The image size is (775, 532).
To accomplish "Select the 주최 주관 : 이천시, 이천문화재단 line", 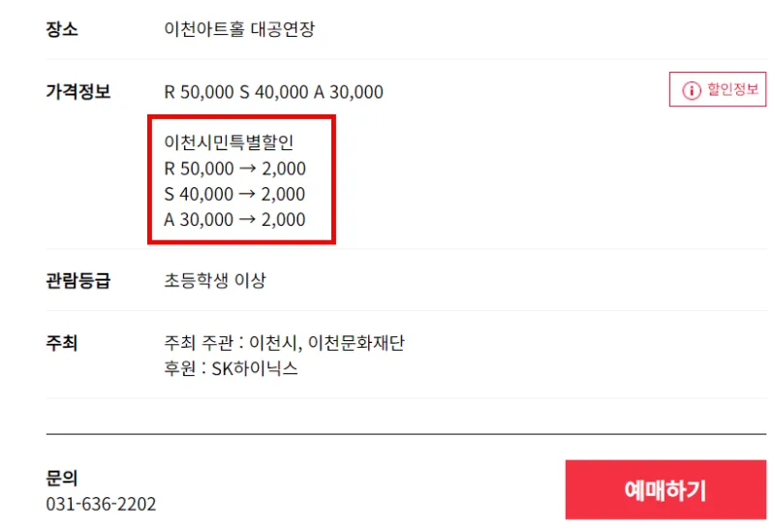I will pyautogui.click(x=284, y=343).
